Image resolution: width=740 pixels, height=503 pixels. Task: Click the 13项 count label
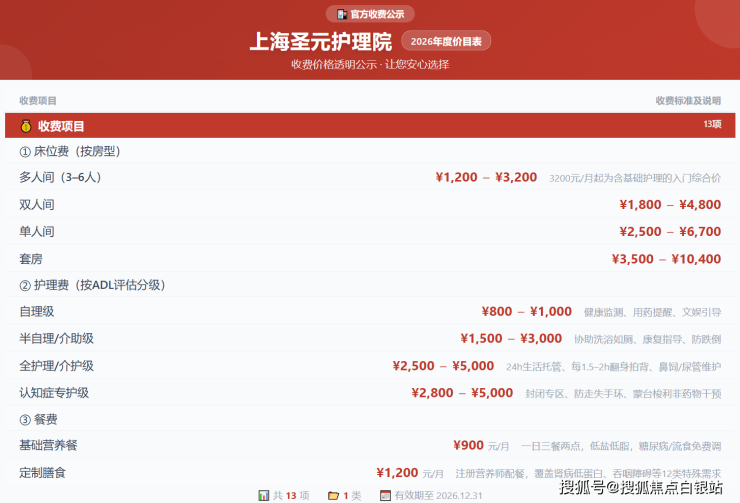712,124
